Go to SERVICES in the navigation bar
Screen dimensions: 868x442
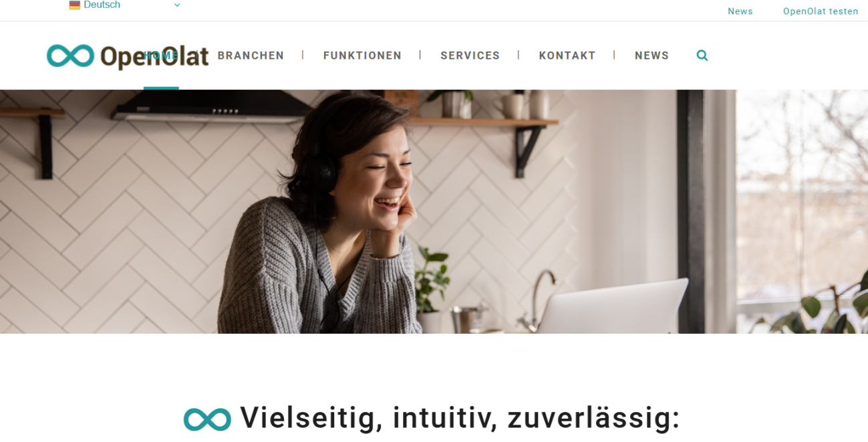point(470,56)
